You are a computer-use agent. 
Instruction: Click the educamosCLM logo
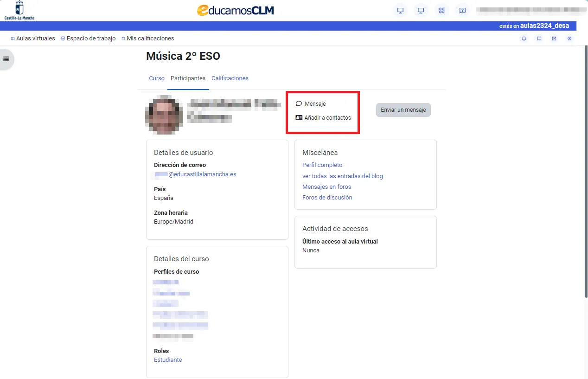pos(235,10)
